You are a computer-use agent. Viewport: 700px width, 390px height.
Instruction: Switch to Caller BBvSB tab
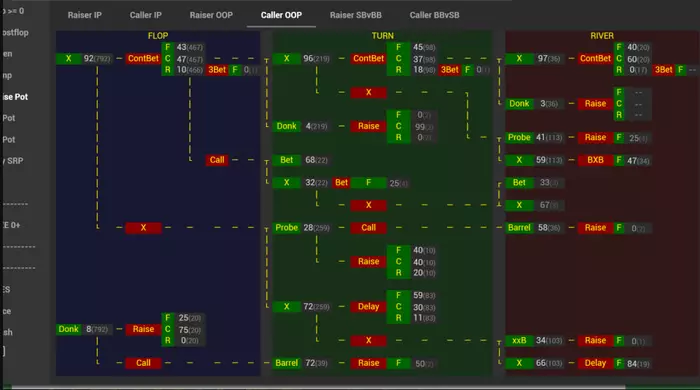(x=434, y=15)
